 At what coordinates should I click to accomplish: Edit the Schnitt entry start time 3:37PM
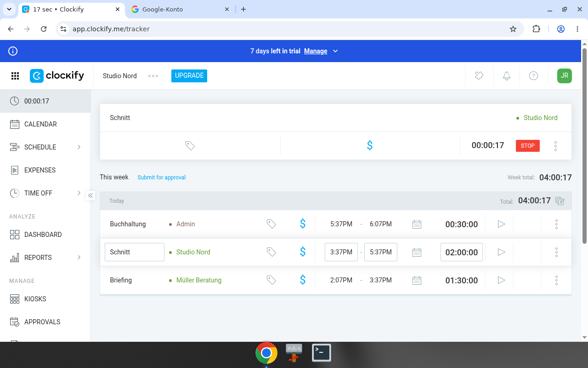pyautogui.click(x=341, y=252)
